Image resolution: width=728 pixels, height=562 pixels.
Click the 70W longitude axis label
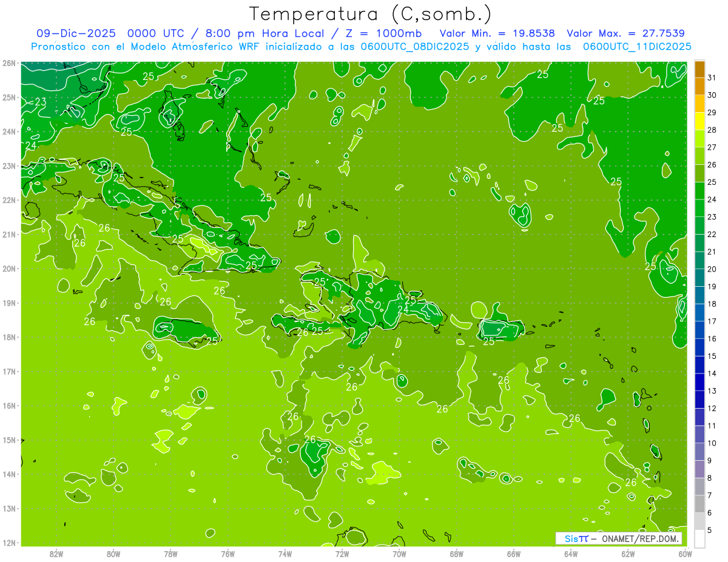click(399, 554)
